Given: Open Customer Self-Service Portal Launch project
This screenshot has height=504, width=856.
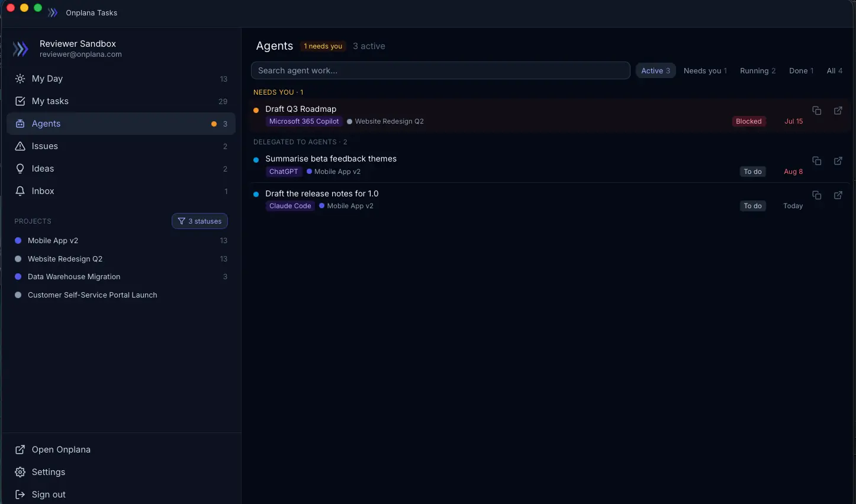Looking at the screenshot, I should click(x=121, y=295).
